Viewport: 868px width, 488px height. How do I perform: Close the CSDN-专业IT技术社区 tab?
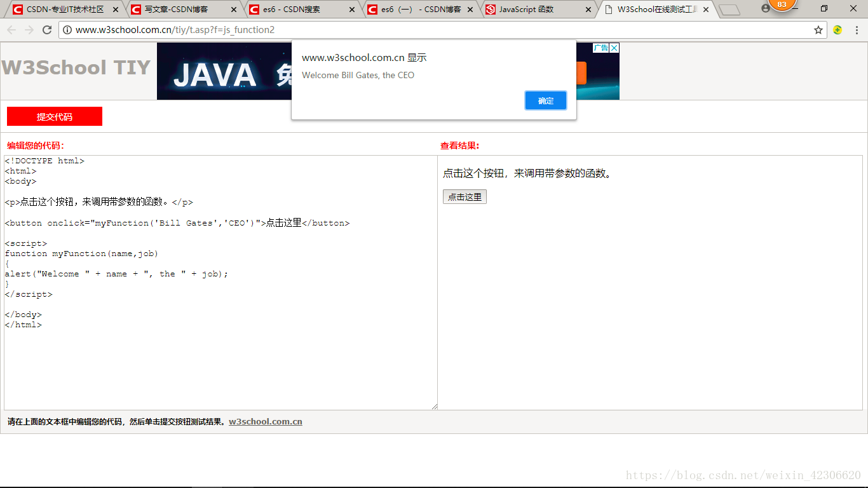[116, 10]
